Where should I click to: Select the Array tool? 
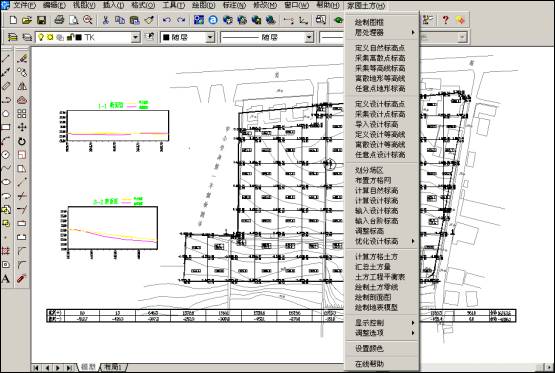coord(22,114)
